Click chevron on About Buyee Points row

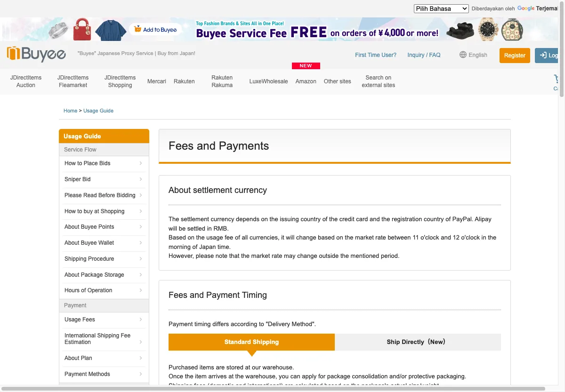(x=141, y=227)
